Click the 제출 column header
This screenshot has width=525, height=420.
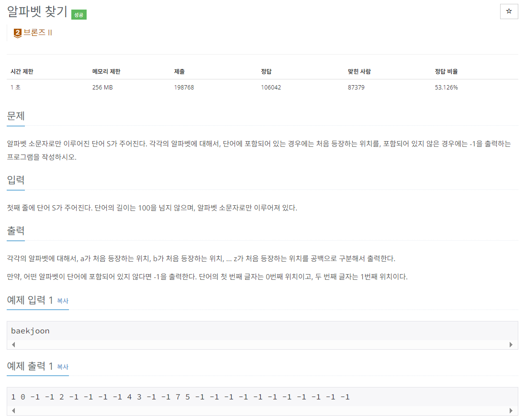(179, 71)
